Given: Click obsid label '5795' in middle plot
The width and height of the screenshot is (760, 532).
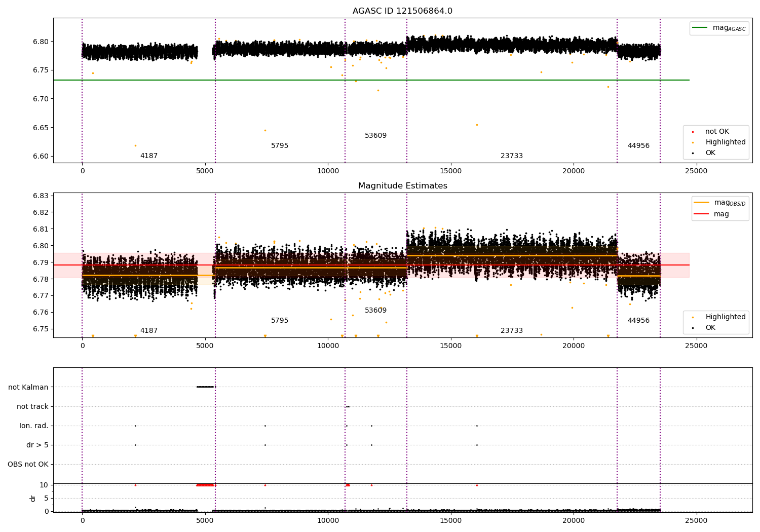Looking at the screenshot, I should (x=280, y=321).
